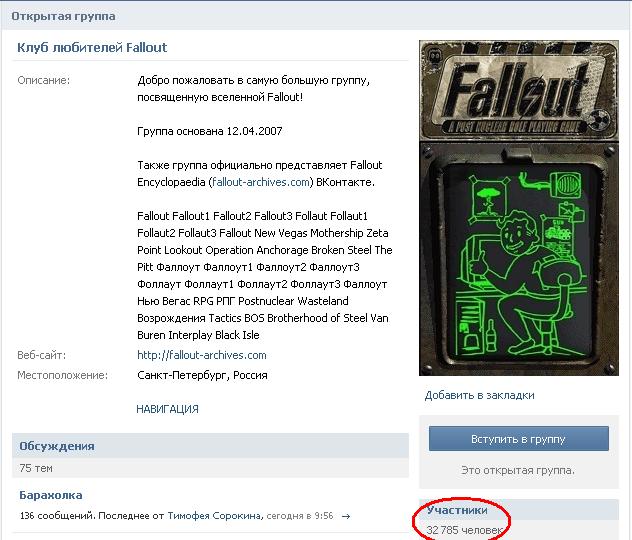The width and height of the screenshot is (632, 540).
Task: Click the 75 тем topics count
Action: pos(36,468)
